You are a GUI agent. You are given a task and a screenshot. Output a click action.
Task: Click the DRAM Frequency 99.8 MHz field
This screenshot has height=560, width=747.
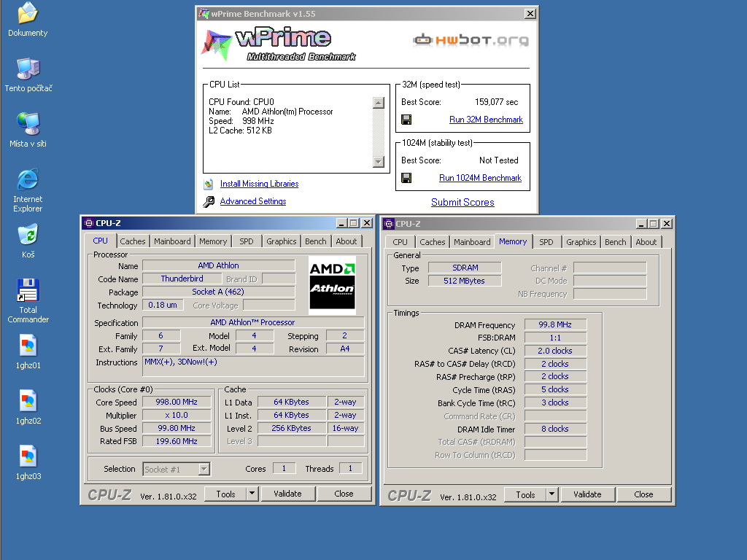(x=555, y=324)
